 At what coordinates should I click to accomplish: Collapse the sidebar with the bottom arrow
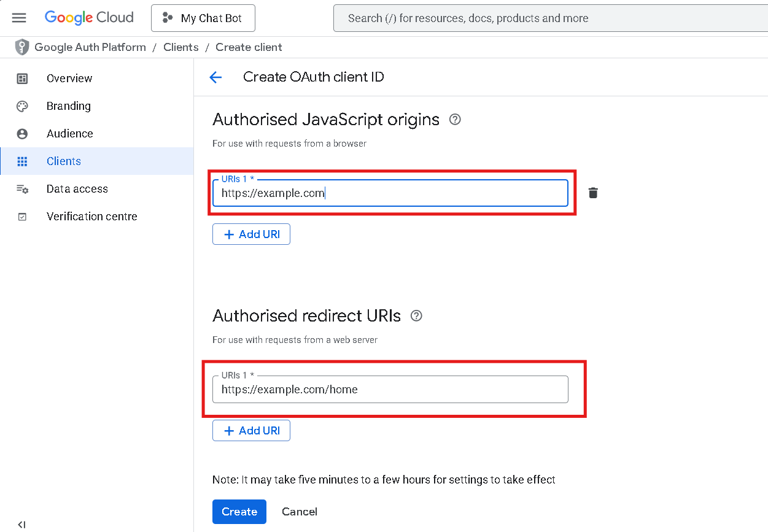(22, 524)
